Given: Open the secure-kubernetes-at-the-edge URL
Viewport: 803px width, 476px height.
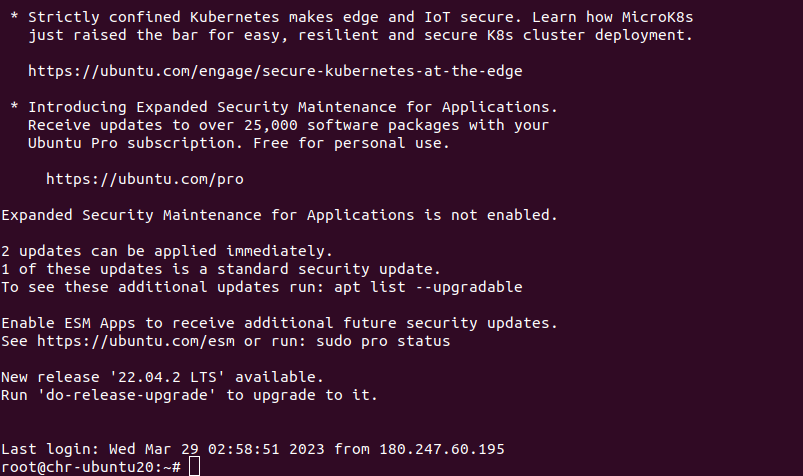Looking at the screenshot, I should point(275,71).
